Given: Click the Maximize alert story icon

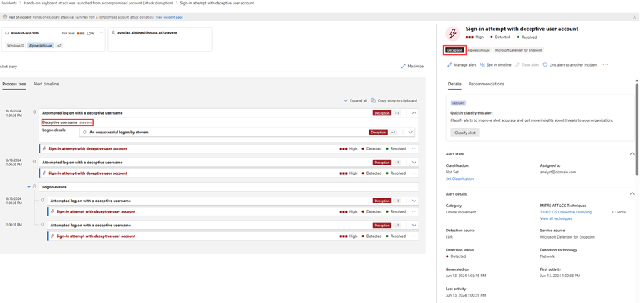Looking at the screenshot, I should coord(404,67).
